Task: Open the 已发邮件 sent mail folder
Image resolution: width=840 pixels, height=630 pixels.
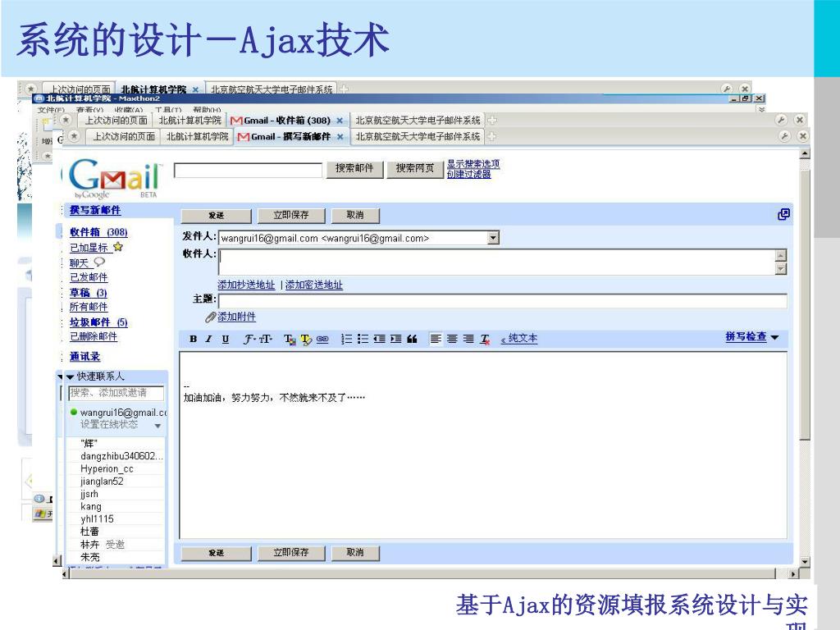Action: coord(89,277)
